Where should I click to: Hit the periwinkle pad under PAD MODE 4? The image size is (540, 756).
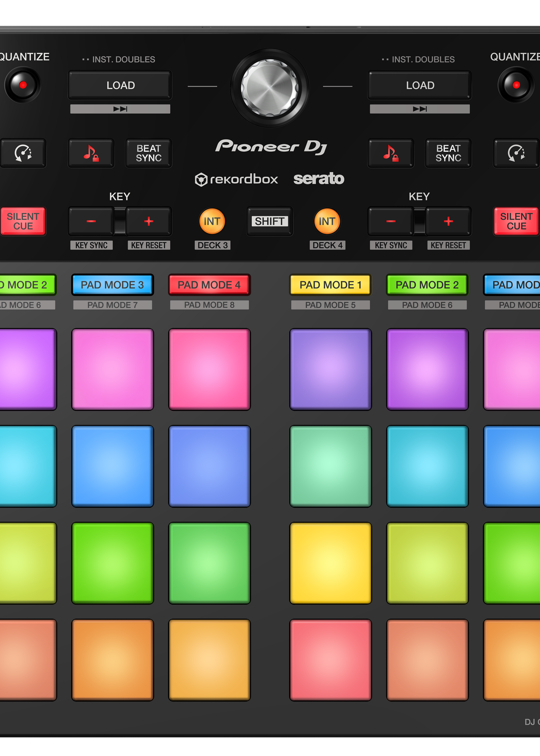[x=210, y=466]
